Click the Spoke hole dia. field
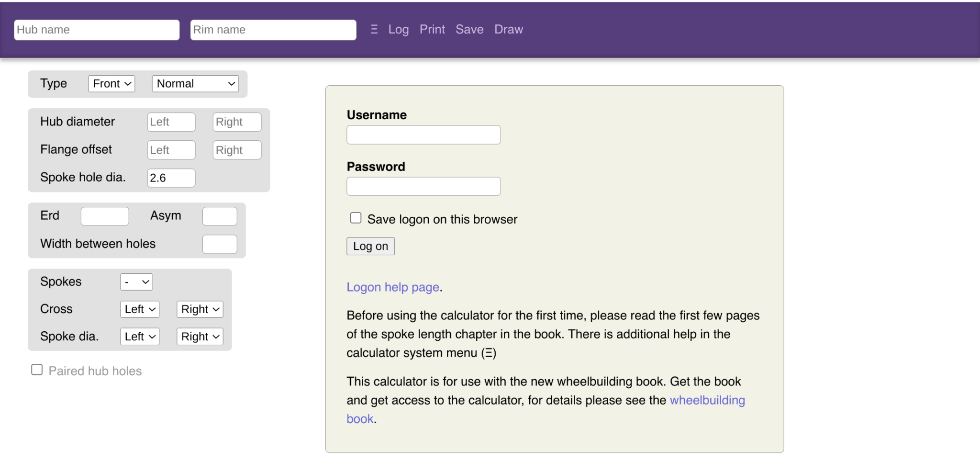Image resolution: width=980 pixels, height=473 pixels. (x=171, y=178)
